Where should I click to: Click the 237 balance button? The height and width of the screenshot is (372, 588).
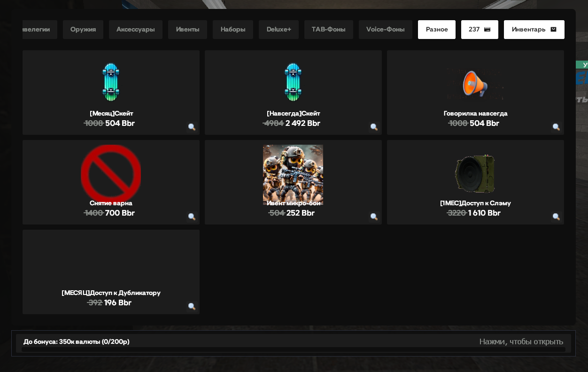[480, 30]
